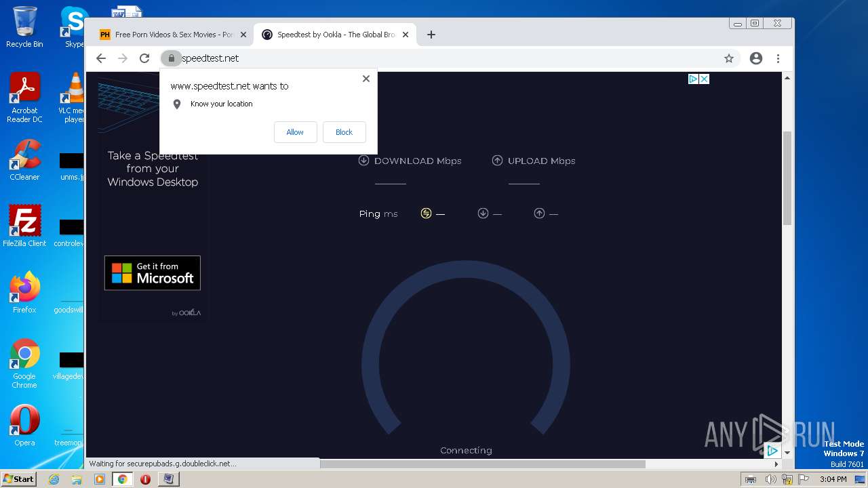Close the top banner ad with X
This screenshot has height=488, width=868.
(x=704, y=79)
